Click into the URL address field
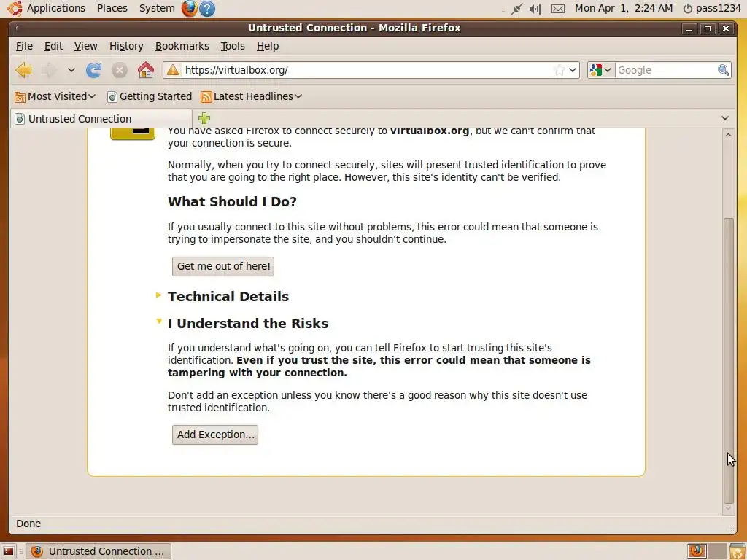 (x=368, y=70)
